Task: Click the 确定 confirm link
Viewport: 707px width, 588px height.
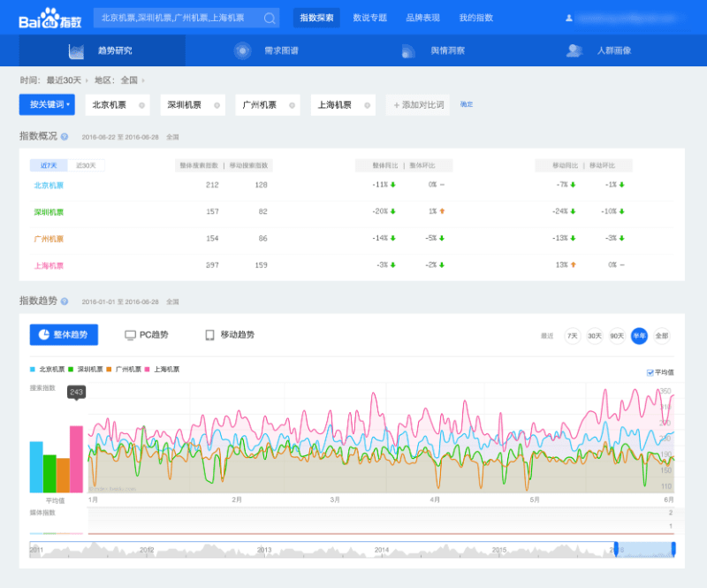Action: [x=466, y=104]
